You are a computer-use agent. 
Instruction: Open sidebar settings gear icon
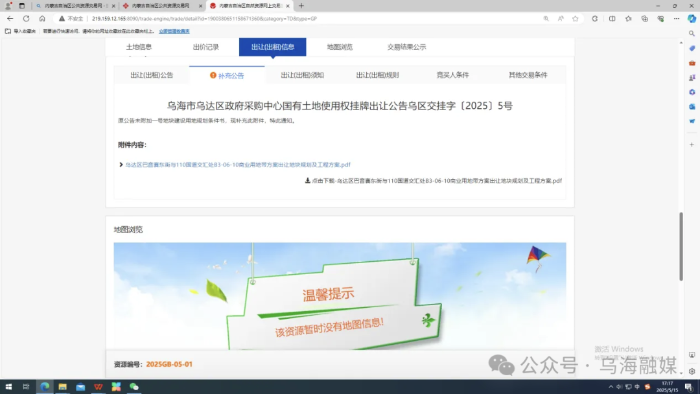click(x=692, y=371)
